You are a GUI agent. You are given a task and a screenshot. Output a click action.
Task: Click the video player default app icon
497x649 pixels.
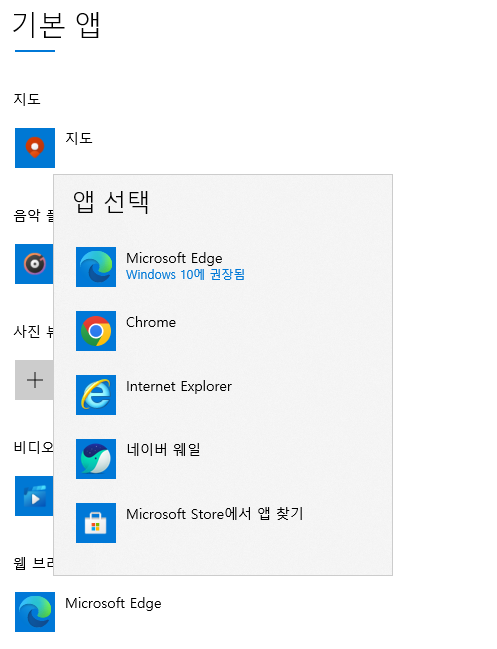34,496
